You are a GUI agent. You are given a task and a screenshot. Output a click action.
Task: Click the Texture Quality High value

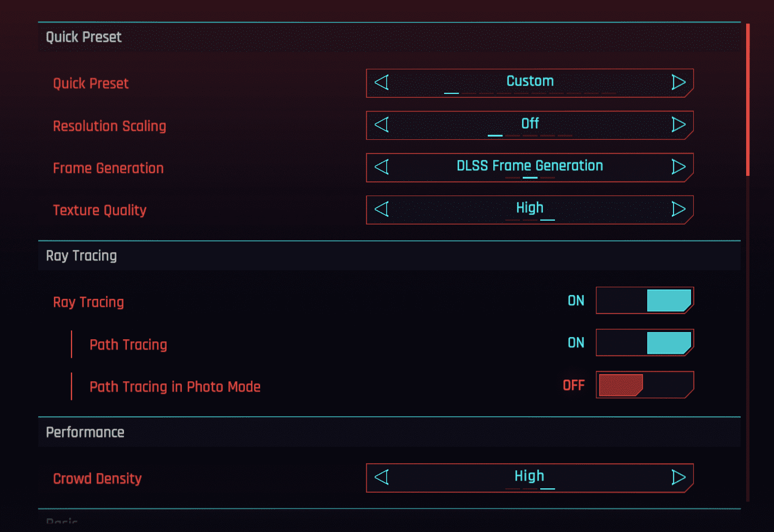pyautogui.click(x=529, y=208)
